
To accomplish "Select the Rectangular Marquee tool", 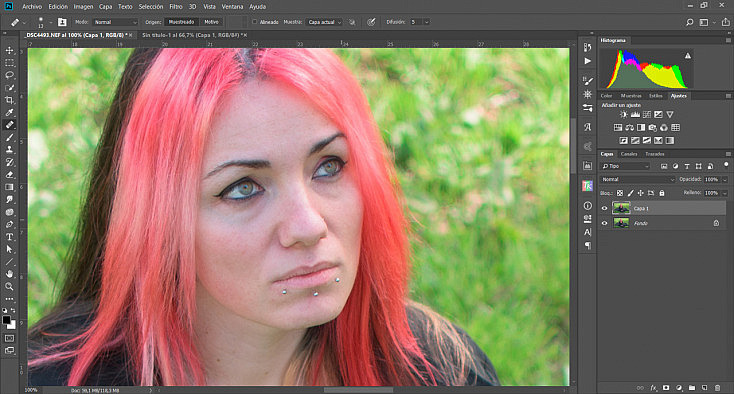I will (9, 63).
